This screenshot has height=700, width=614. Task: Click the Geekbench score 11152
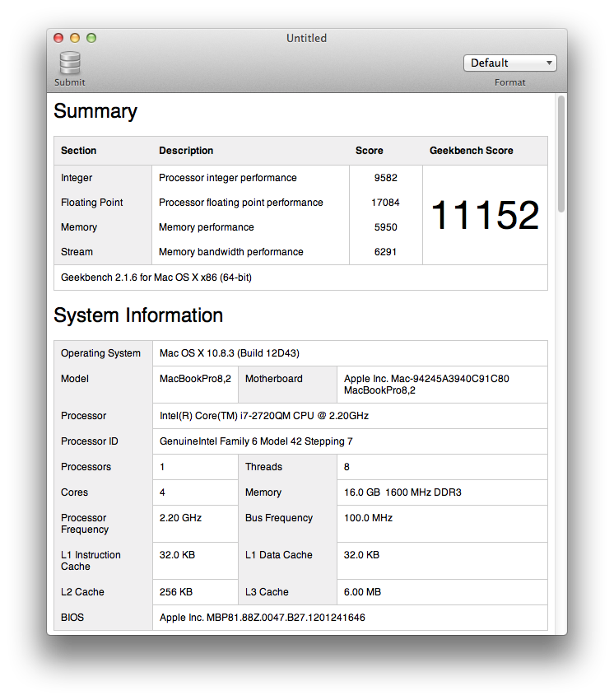485,215
